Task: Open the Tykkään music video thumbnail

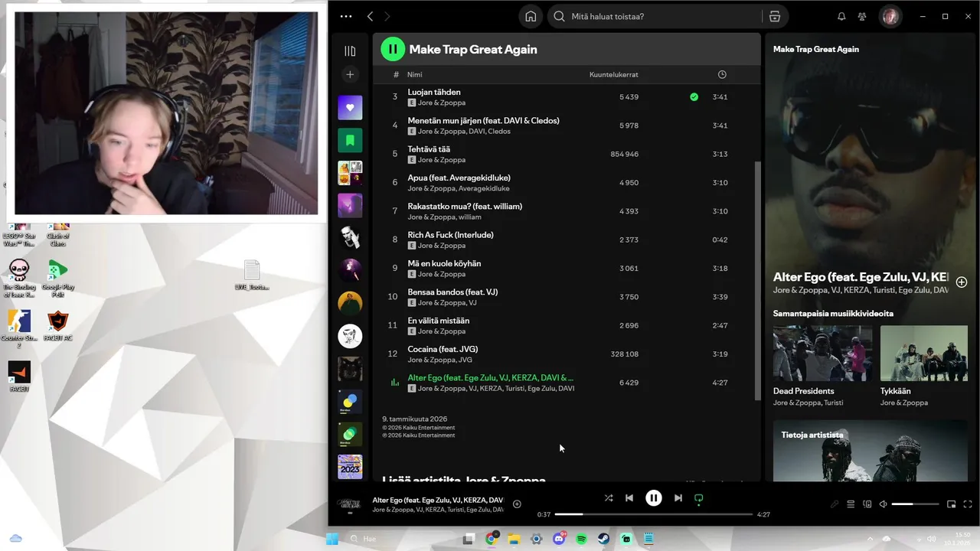Action: pyautogui.click(x=924, y=353)
